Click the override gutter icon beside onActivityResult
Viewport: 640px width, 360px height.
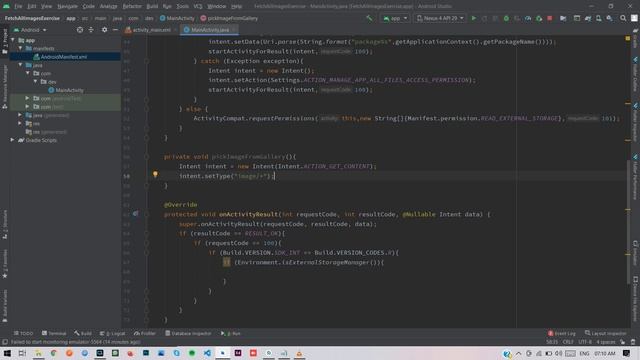tap(135, 214)
